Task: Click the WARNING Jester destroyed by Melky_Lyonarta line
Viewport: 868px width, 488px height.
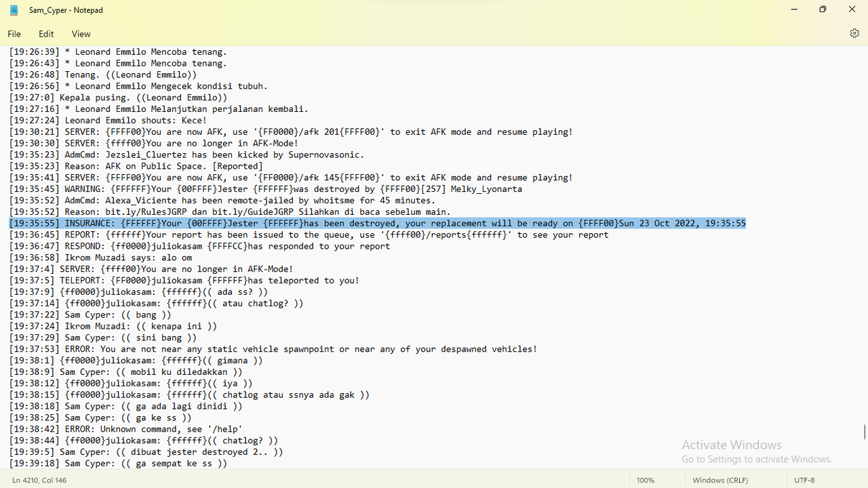Action: (266, 189)
